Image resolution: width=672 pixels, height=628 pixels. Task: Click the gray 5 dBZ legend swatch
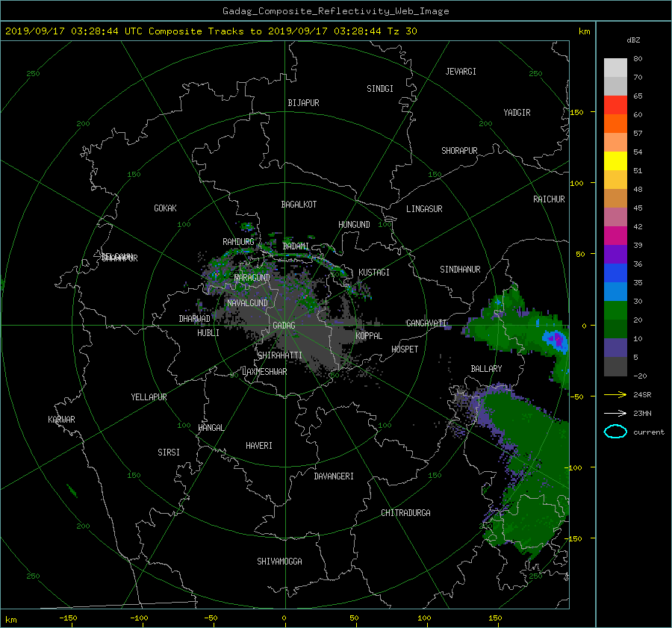pyautogui.click(x=615, y=367)
